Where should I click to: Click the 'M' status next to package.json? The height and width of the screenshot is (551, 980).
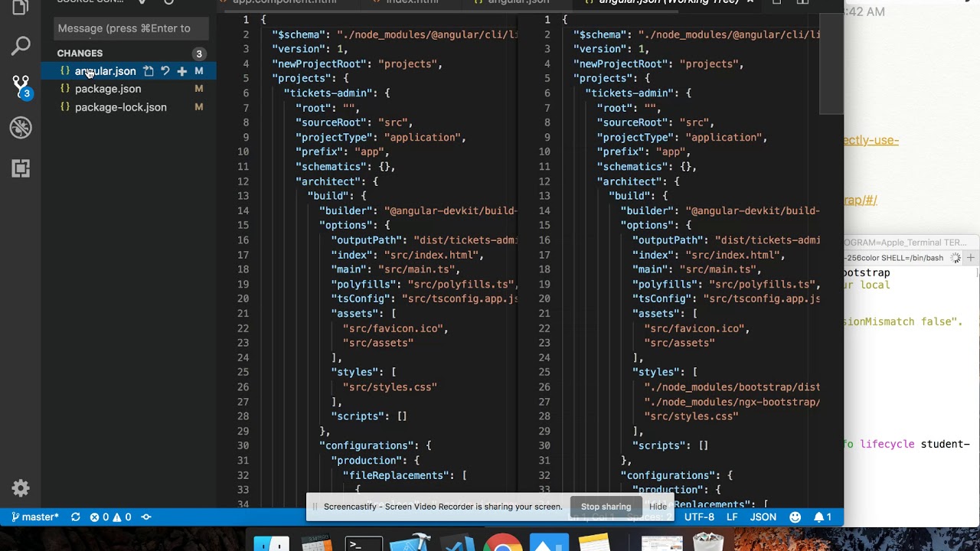(199, 89)
